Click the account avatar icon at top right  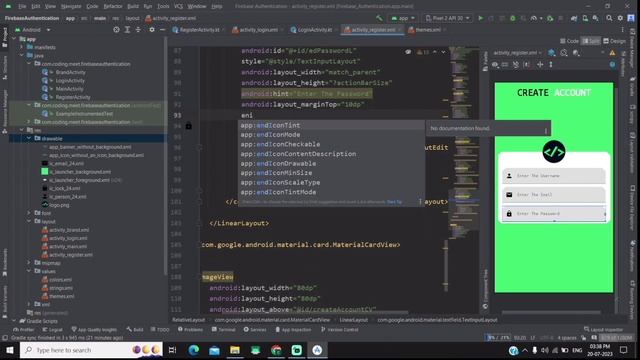tap(631, 18)
